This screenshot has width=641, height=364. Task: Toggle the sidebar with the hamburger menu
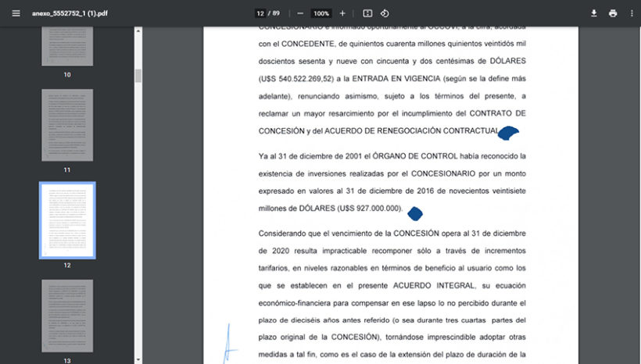[16, 13]
